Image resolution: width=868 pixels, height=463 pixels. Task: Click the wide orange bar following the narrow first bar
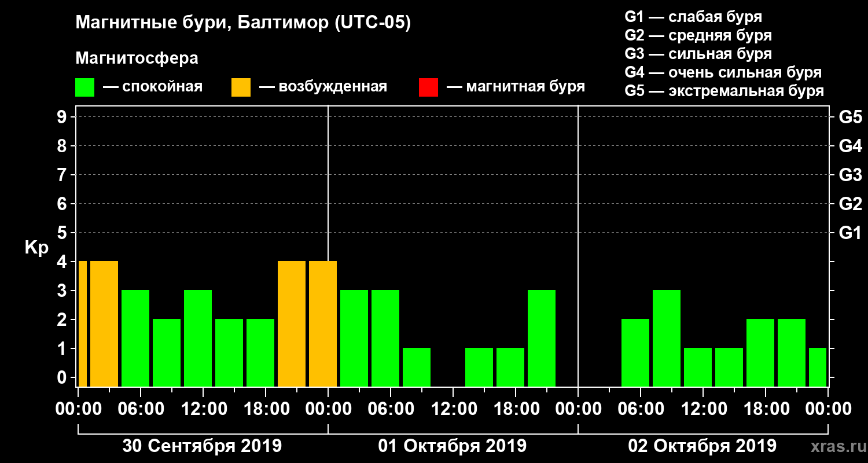[104, 324]
